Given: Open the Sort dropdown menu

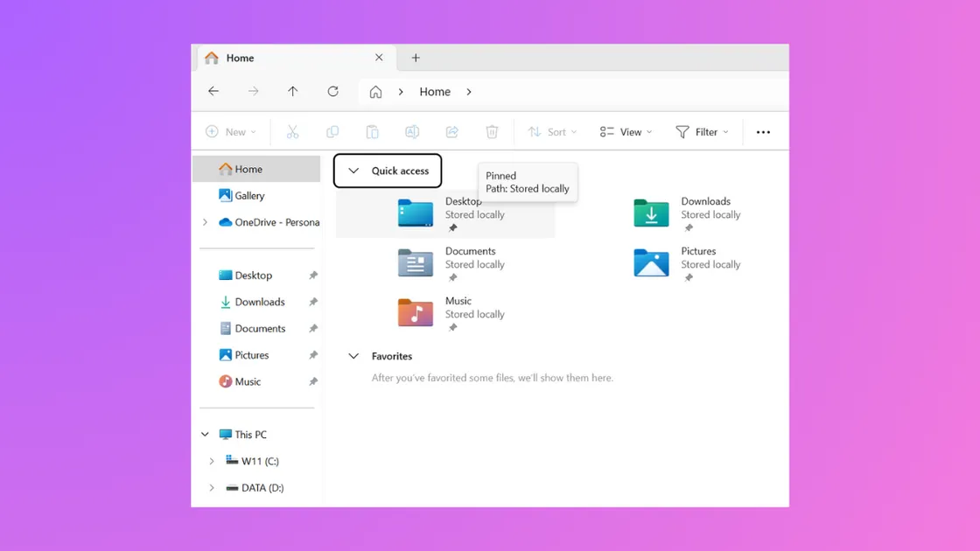Looking at the screenshot, I should [x=552, y=131].
